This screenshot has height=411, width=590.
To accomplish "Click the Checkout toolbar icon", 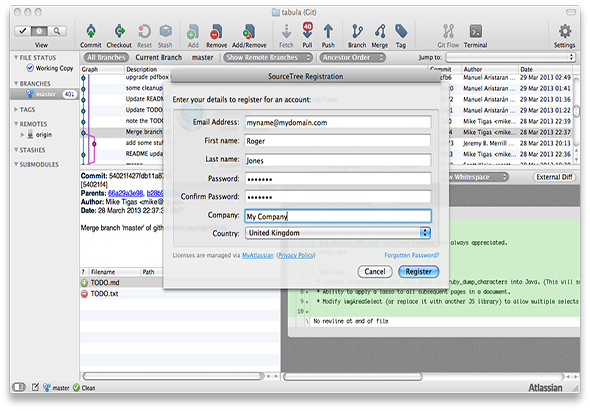I will click(119, 32).
